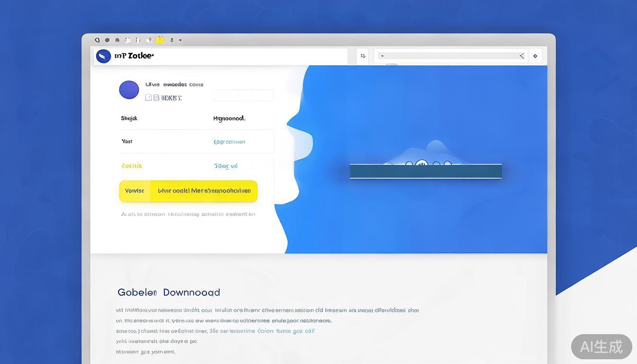Toggle the second small checkbox under the profile name
Viewport: 637px width, 364px height.
tap(156, 98)
